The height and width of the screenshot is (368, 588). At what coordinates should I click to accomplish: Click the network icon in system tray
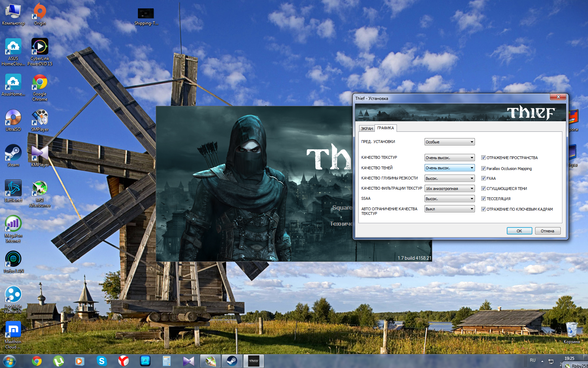[x=551, y=361]
